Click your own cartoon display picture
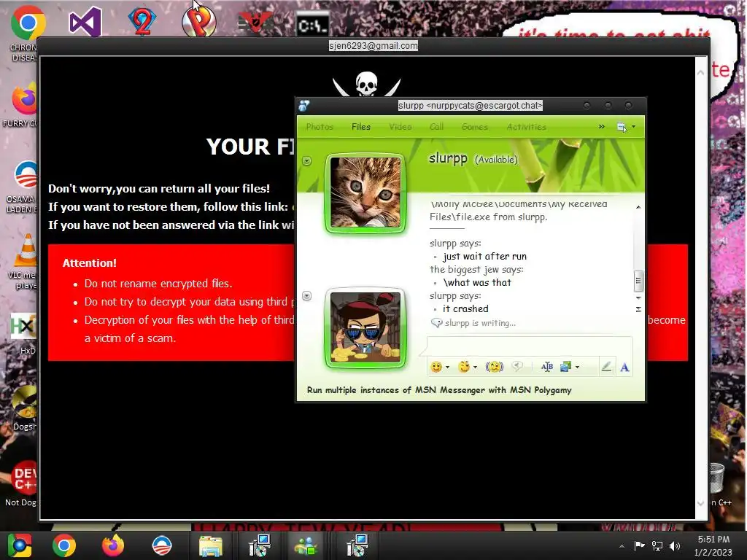Image resolution: width=747 pixels, height=560 pixels. (x=365, y=327)
